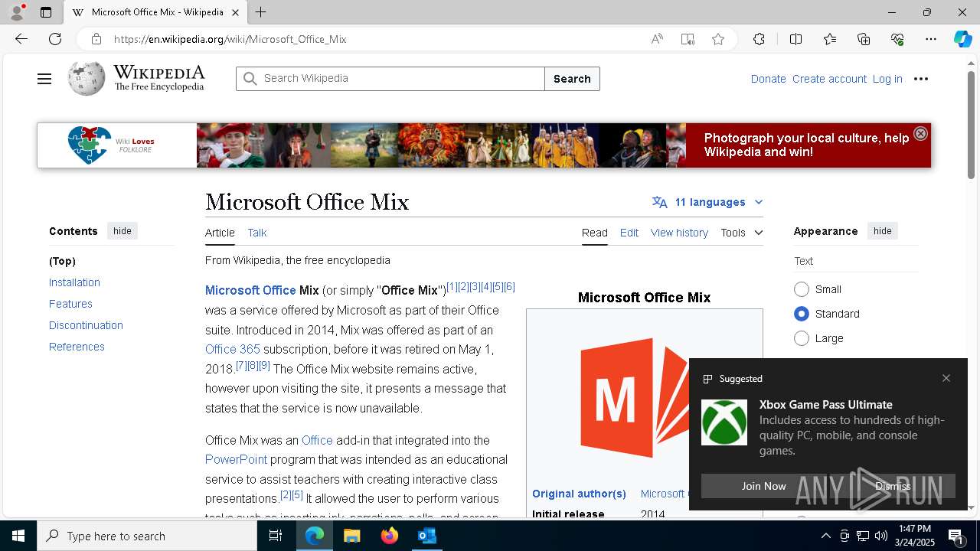Toggle Split screen icon in toolbar
The height and width of the screenshot is (551, 980).
(795, 39)
